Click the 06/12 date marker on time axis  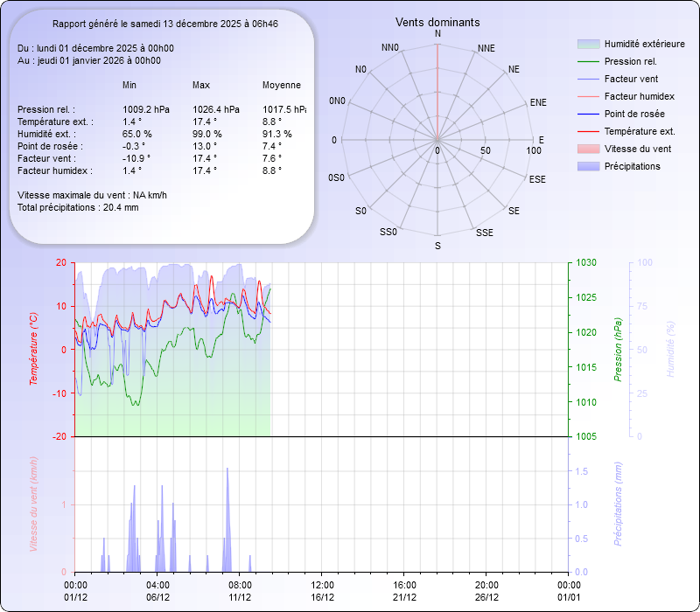click(157, 597)
